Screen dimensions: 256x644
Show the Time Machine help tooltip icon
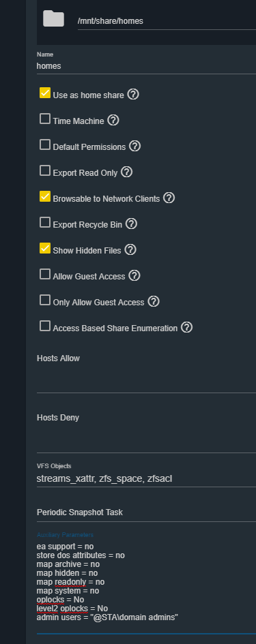coord(113,121)
